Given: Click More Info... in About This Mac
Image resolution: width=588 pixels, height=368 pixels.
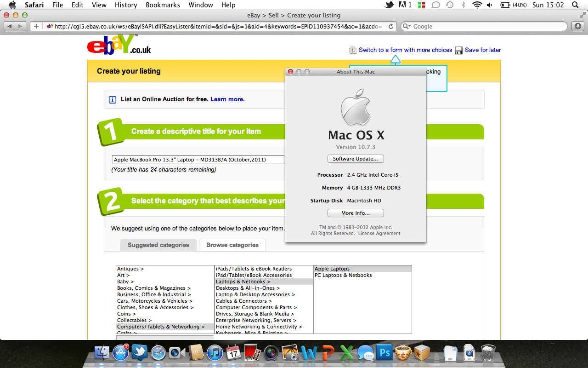Looking at the screenshot, I should coord(356,213).
